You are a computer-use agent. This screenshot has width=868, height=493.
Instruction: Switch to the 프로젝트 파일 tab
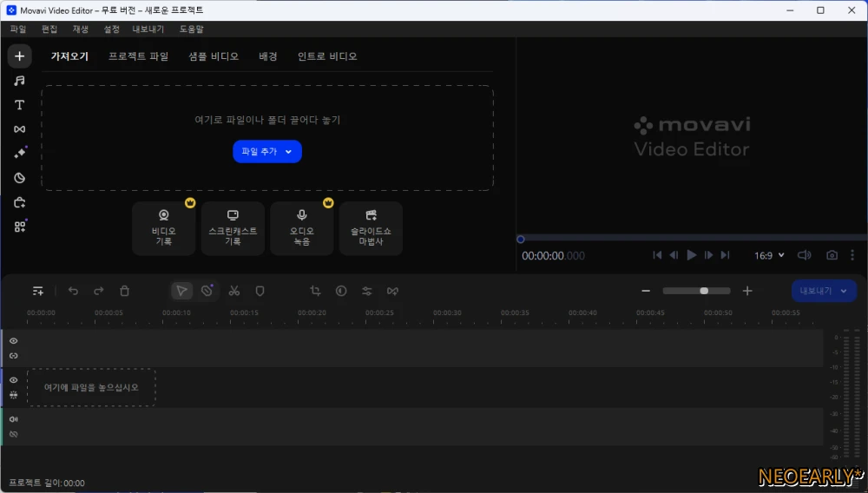138,56
